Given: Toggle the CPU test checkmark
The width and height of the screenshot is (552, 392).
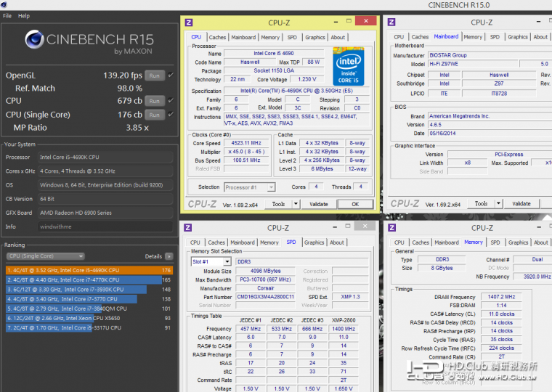Looking at the screenshot, I should tap(171, 101).
